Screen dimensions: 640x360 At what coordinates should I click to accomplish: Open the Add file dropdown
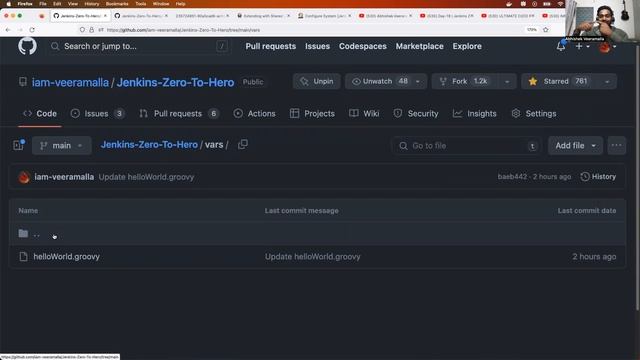575,146
